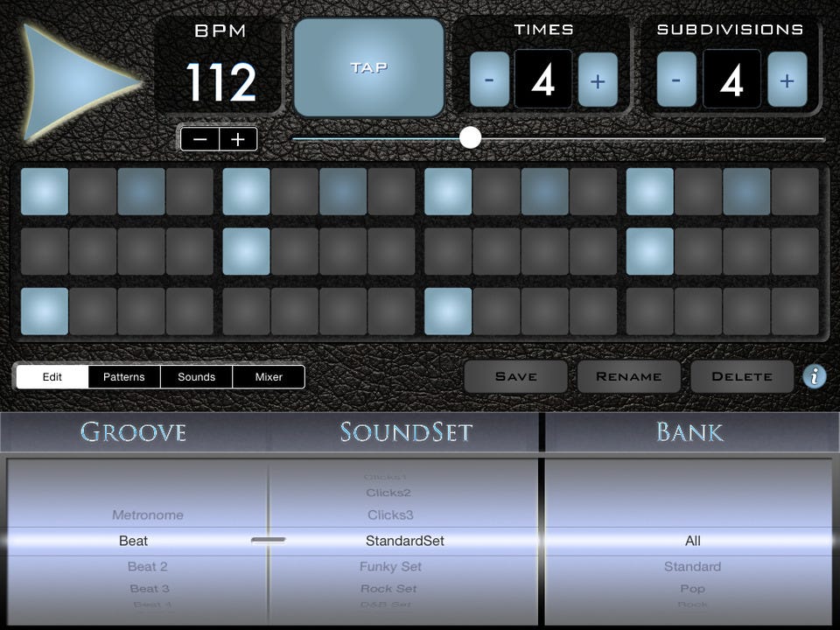Image resolution: width=840 pixels, height=630 pixels.
Task: Select StandardSet in SoundSet picker
Action: [x=405, y=541]
